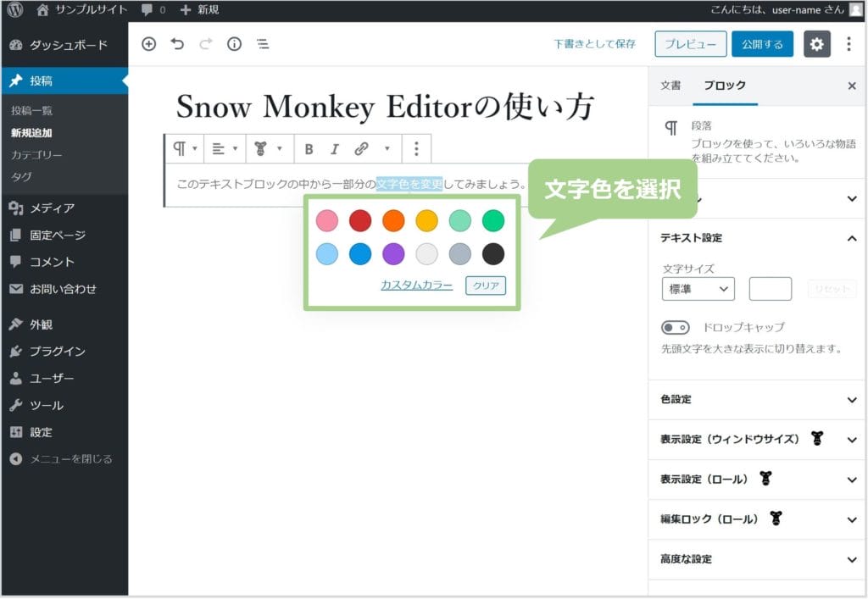Click the post title Snow Monkey Editorの使い方

click(385, 106)
